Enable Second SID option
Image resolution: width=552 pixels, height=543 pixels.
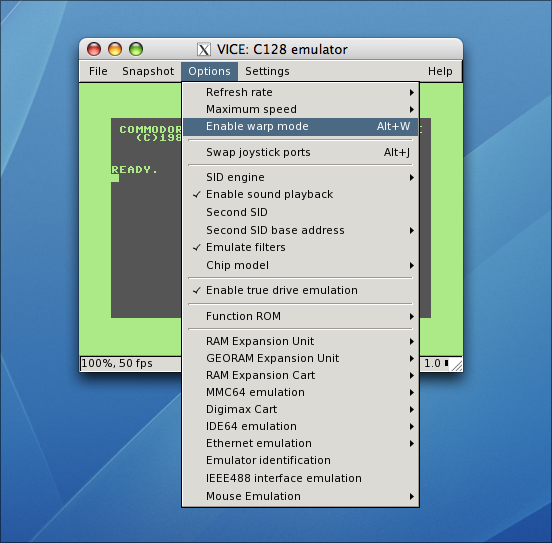coord(300,212)
